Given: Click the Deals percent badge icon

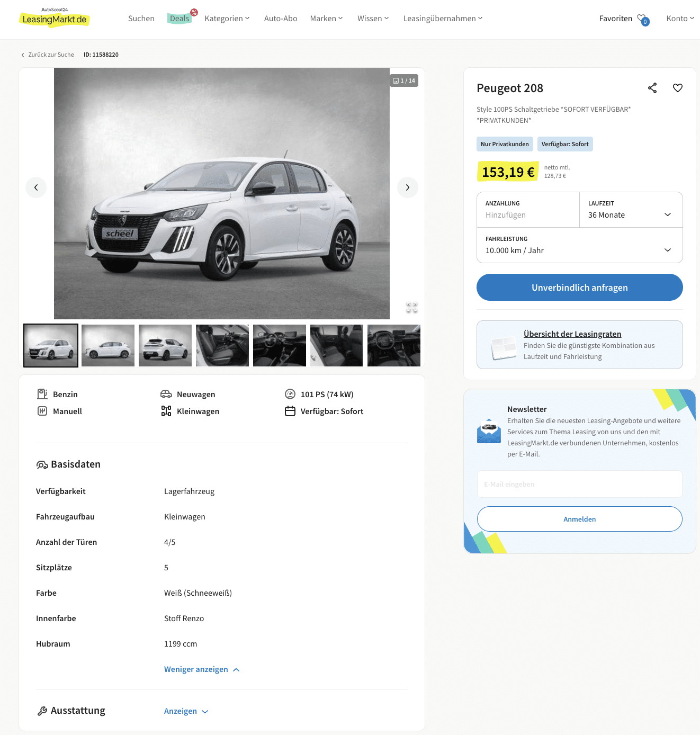Looking at the screenshot, I should pos(194,13).
